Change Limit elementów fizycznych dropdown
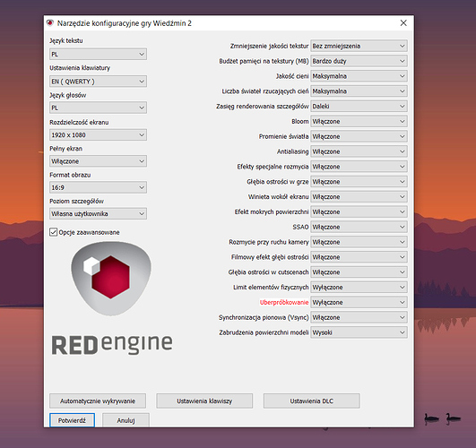Image resolution: width=476 pixels, height=448 pixels. (359, 287)
